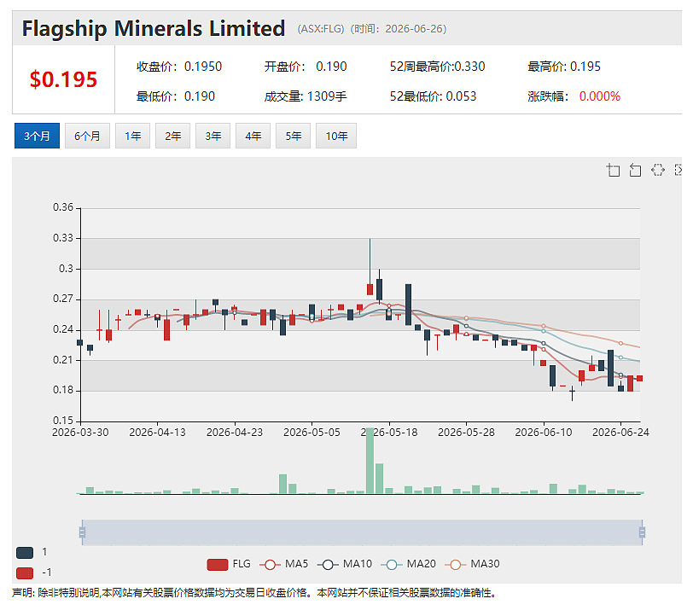Click the 0.24 y-axis label

[63, 329]
